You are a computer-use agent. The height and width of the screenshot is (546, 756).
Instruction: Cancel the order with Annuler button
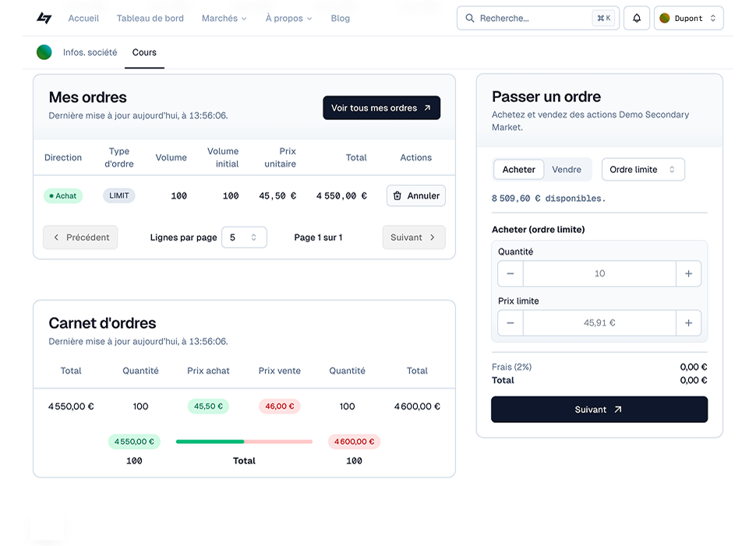pyautogui.click(x=416, y=196)
